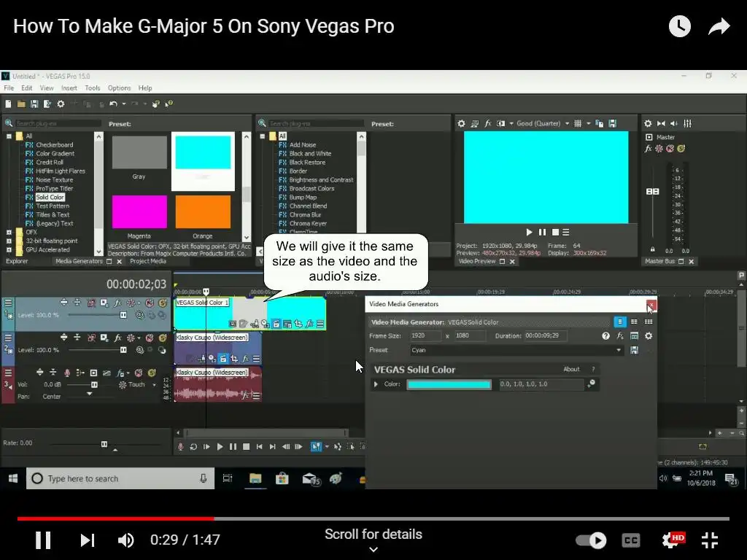
Task: Open the Insert menu in VEGAS
Action: 69,88
